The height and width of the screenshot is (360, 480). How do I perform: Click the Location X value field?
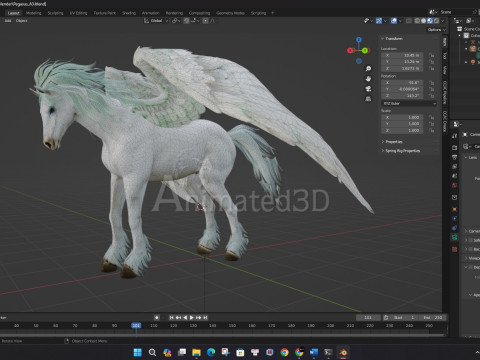point(402,55)
